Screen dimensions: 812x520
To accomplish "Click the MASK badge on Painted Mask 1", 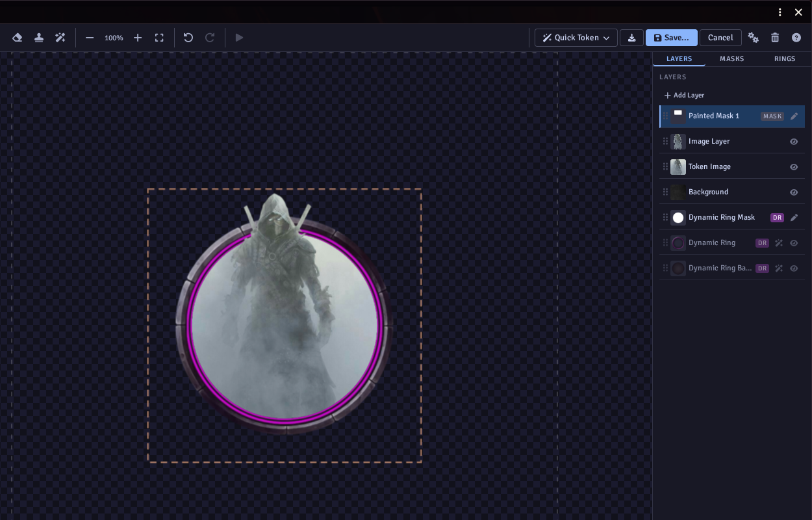I will coord(772,116).
